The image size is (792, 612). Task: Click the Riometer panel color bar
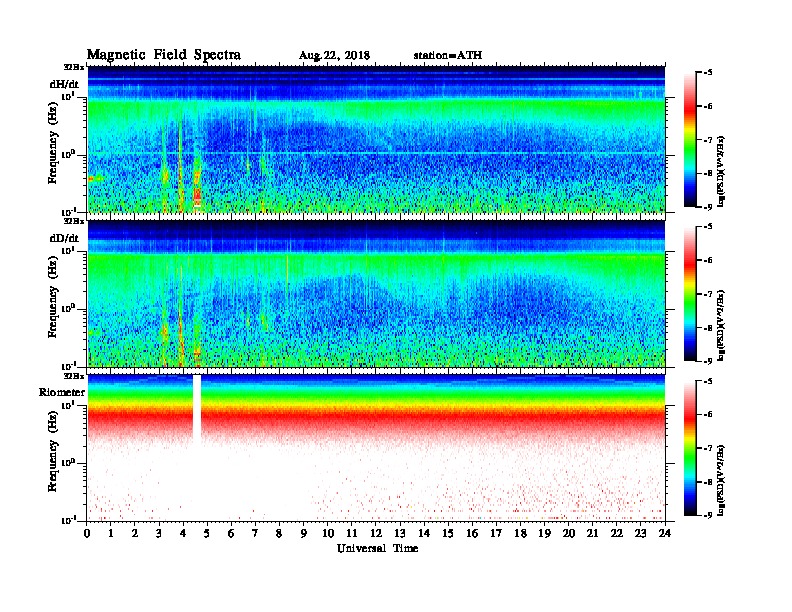point(690,448)
